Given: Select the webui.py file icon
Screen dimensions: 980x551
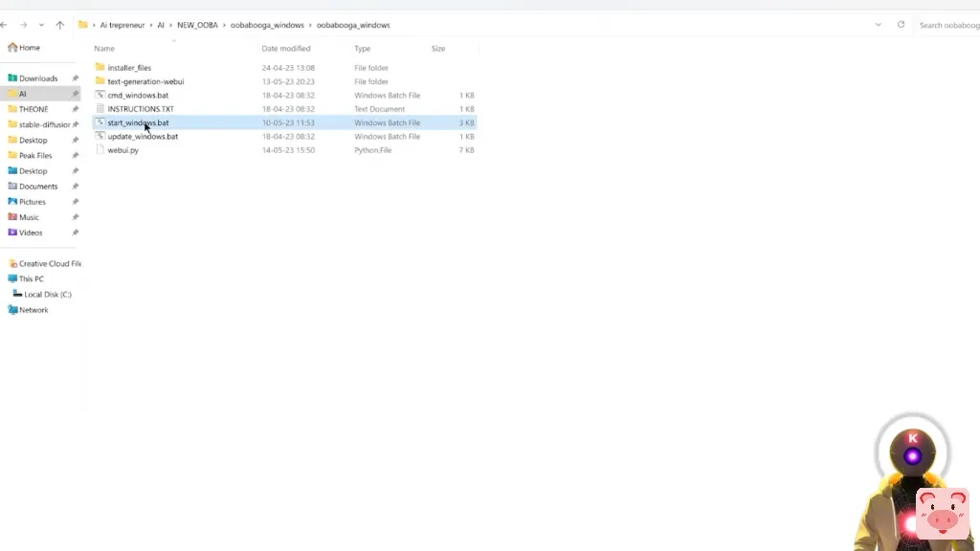Looking at the screenshot, I should coord(100,149).
